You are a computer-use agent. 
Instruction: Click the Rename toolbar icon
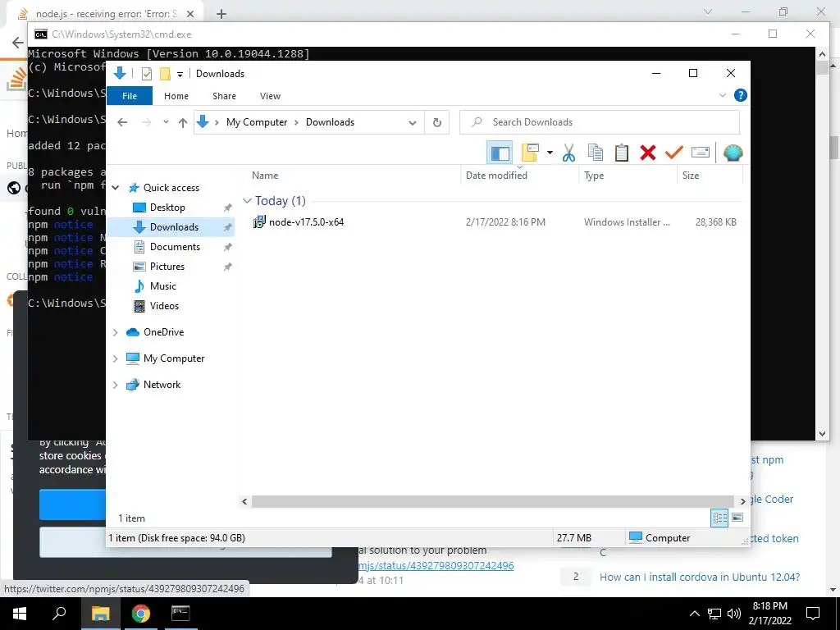(x=701, y=153)
